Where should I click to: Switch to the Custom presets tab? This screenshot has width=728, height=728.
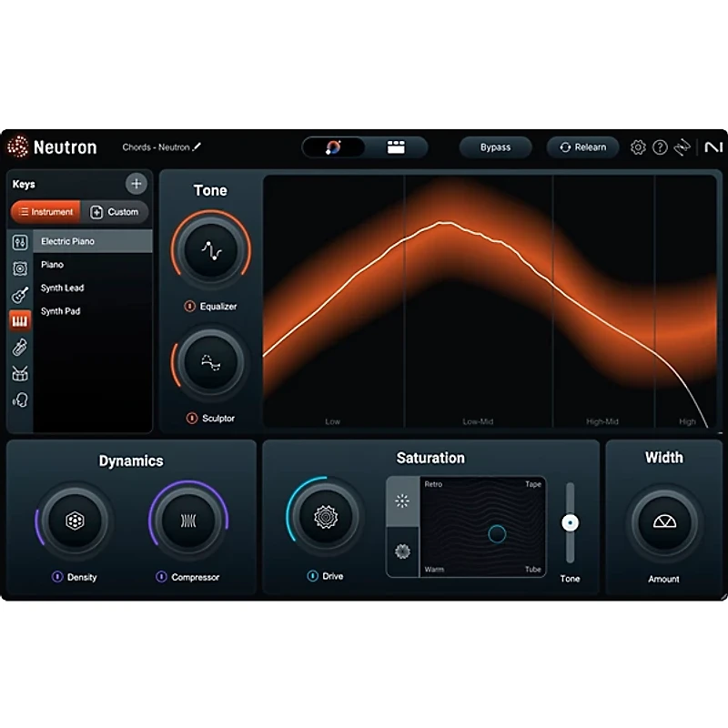116,212
